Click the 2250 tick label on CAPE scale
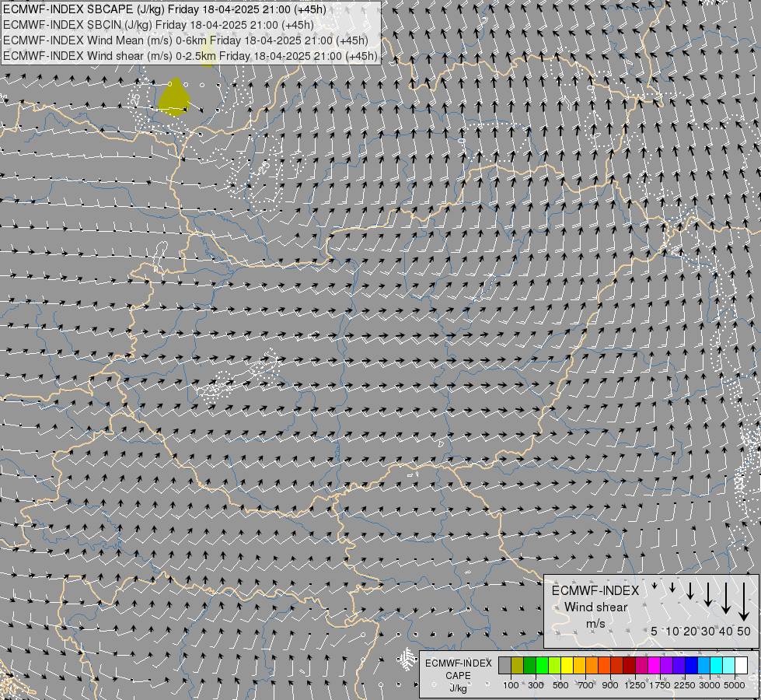 click(x=685, y=685)
